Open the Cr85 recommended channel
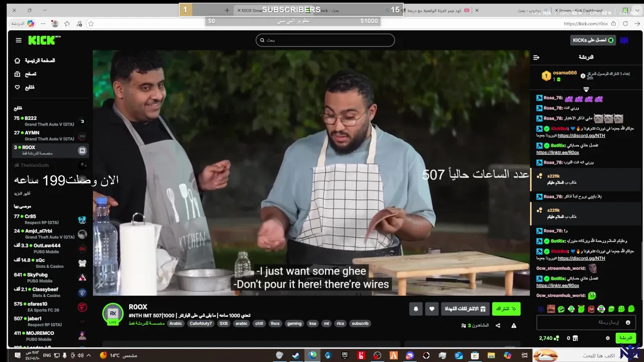 [50, 219]
